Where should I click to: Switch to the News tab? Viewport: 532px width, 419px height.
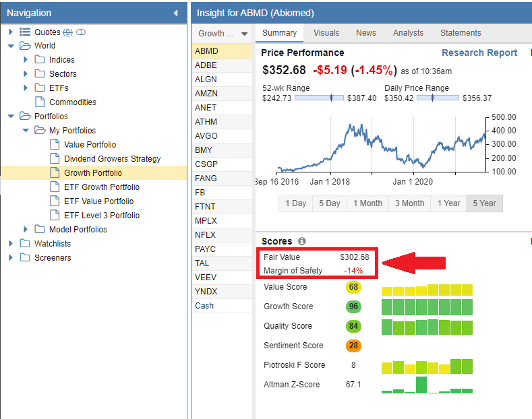coord(365,33)
